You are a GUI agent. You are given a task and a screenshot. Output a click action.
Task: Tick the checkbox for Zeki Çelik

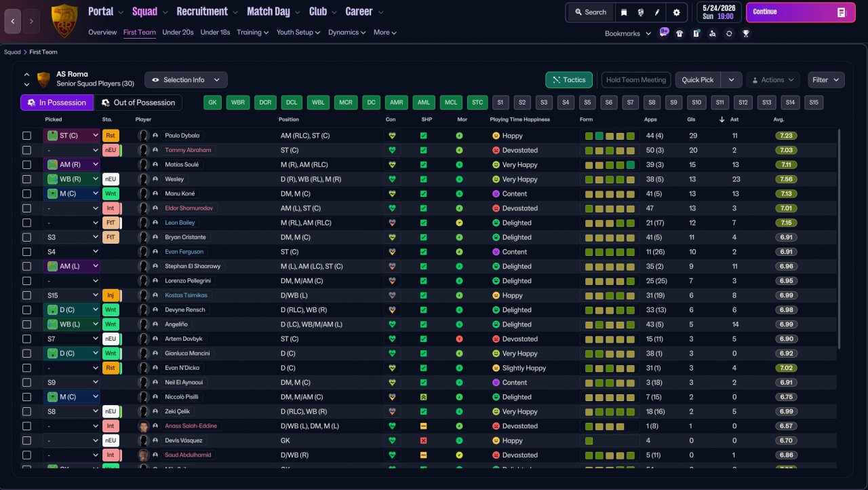[x=26, y=411]
